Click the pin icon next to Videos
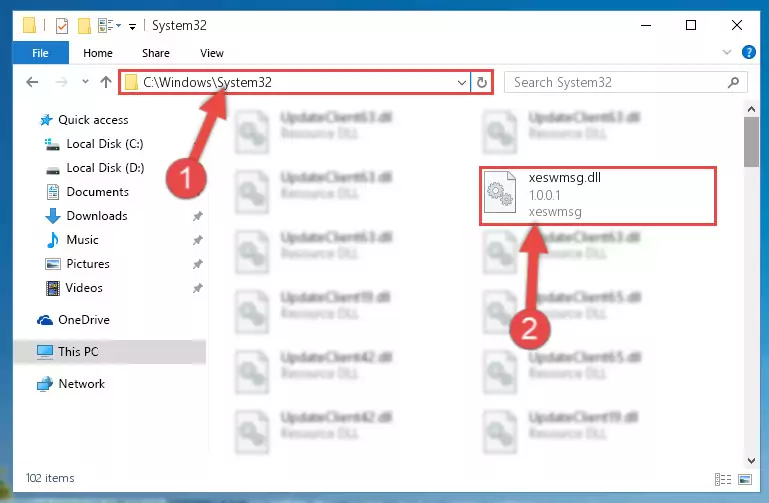This screenshot has height=503, width=769. [198, 288]
